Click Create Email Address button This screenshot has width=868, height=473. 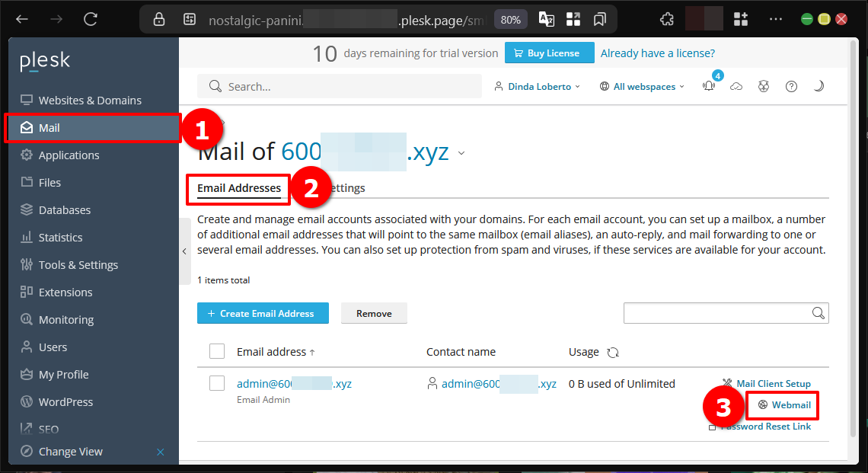click(x=263, y=313)
